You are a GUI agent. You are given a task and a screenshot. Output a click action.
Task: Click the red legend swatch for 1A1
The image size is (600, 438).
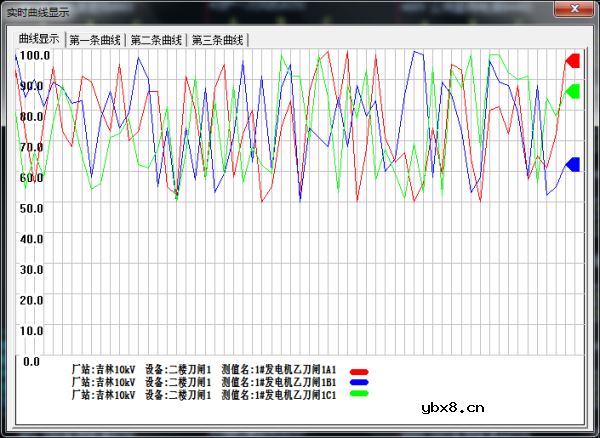[359, 371]
